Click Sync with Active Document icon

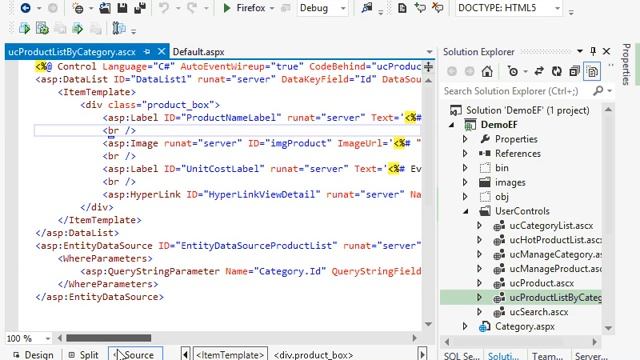[x=539, y=71]
